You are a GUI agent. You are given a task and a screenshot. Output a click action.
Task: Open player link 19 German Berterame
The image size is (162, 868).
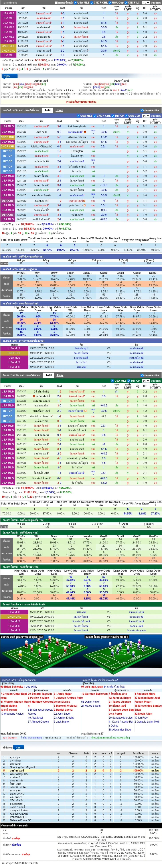click(95, 694)
